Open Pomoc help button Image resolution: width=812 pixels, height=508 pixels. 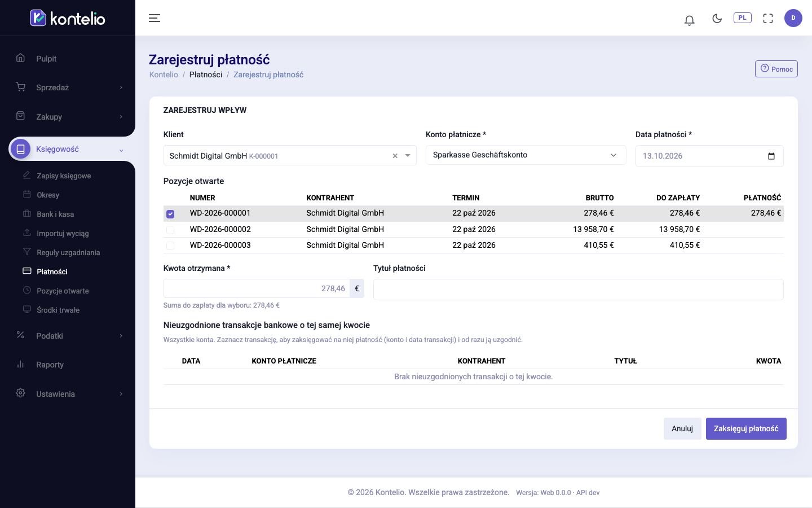point(776,69)
